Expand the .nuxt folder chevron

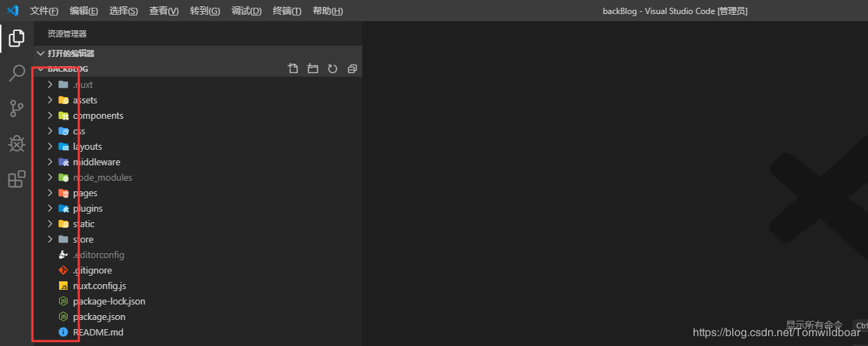(50, 84)
